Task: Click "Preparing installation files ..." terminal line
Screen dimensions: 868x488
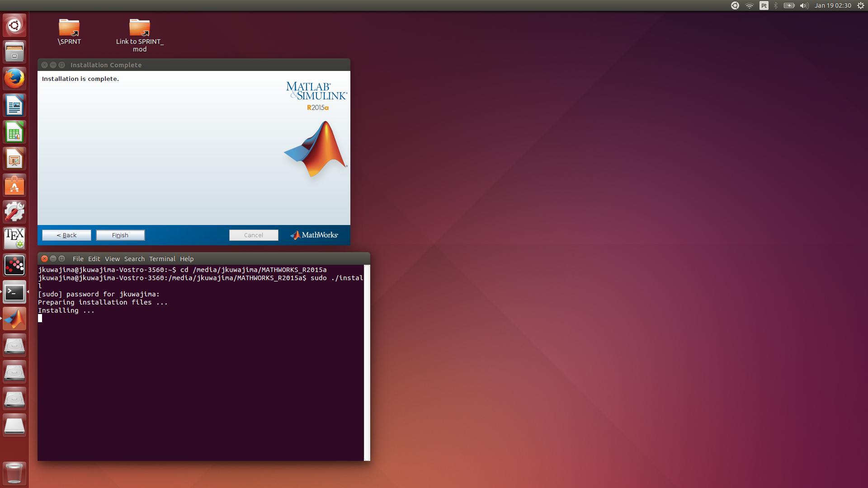Action: coord(103,302)
